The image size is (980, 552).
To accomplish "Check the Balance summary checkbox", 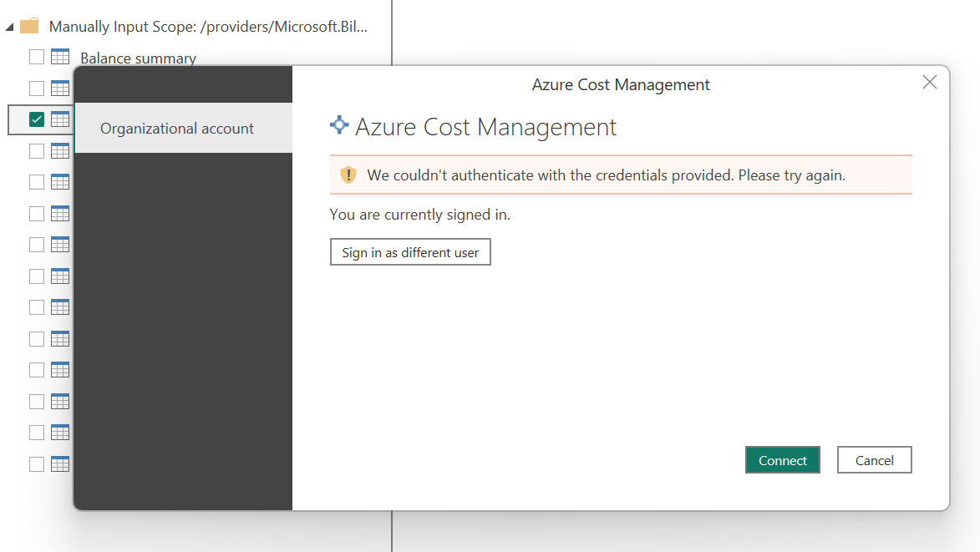I will point(37,57).
